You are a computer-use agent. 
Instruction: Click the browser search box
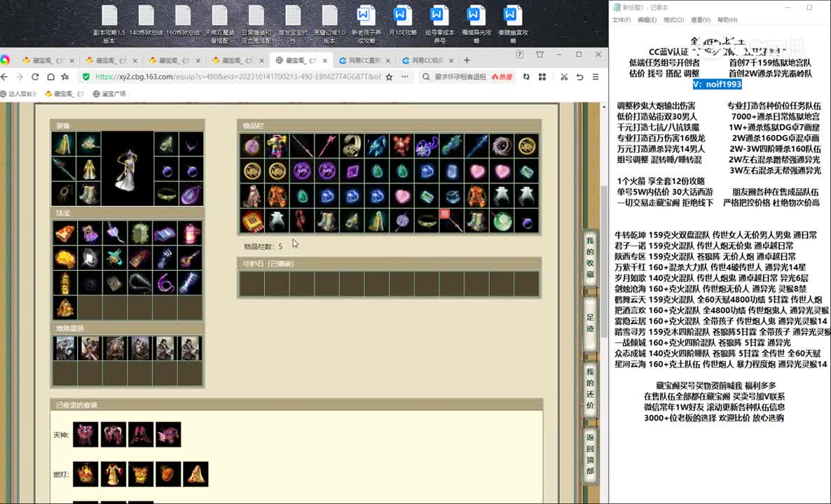[460, 77]
